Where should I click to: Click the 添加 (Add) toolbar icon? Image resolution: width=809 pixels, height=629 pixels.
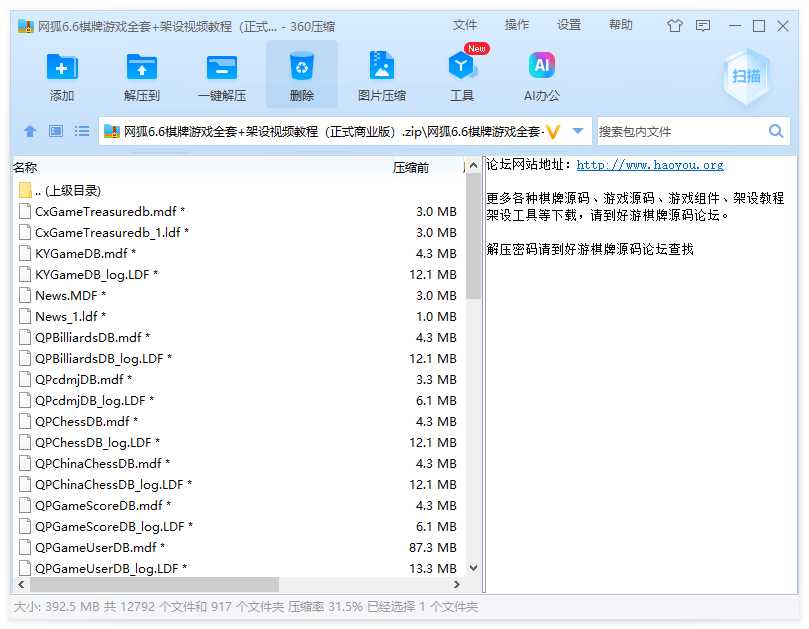(x=62, y=67)
